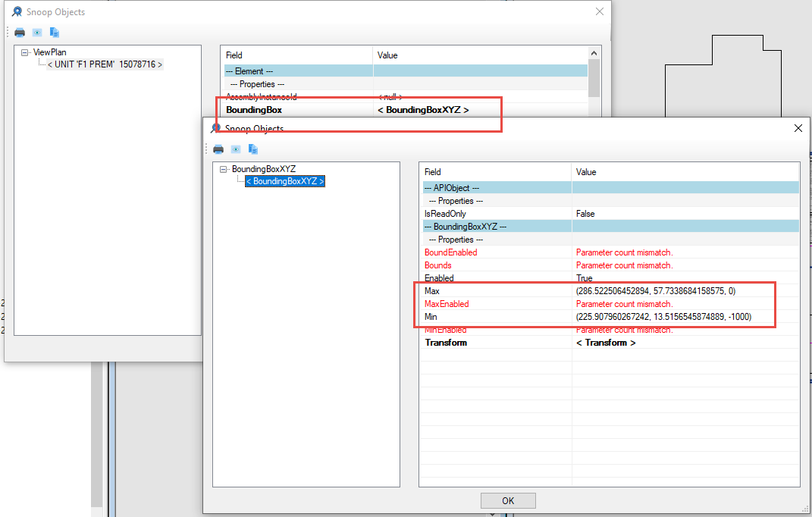
Task: Select the highlighted BoundingBoxXYZ child node
Action: 284,181
